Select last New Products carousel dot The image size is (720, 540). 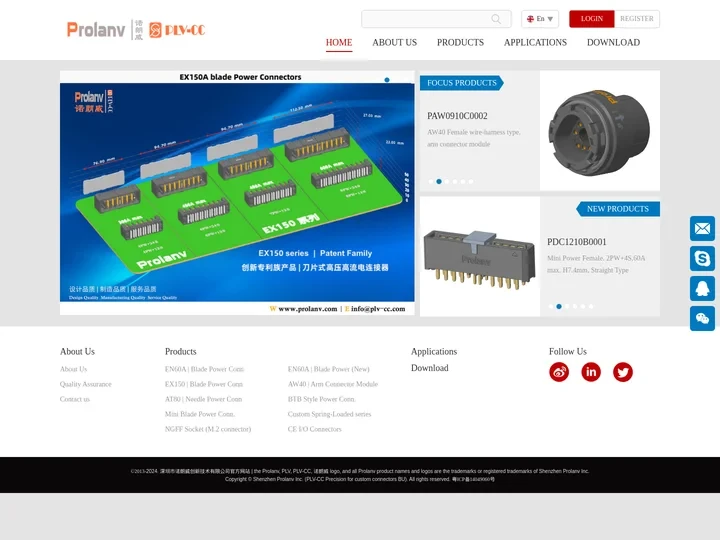[591, 306]
